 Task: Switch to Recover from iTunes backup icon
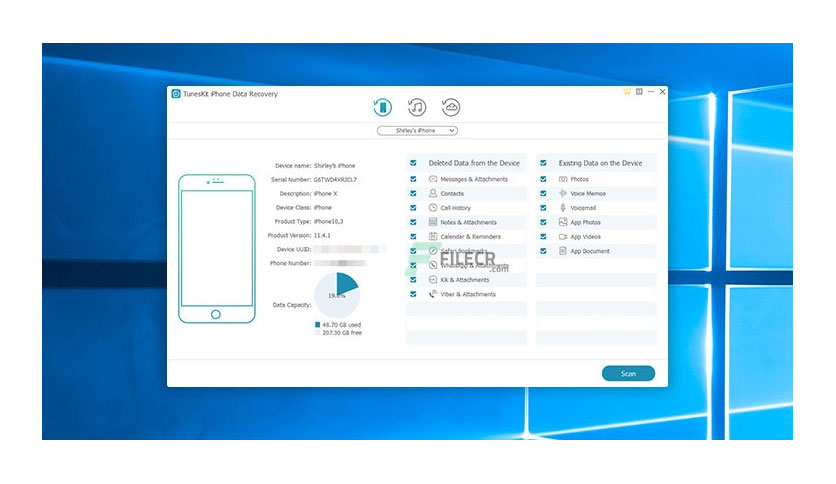click(417, 107)
